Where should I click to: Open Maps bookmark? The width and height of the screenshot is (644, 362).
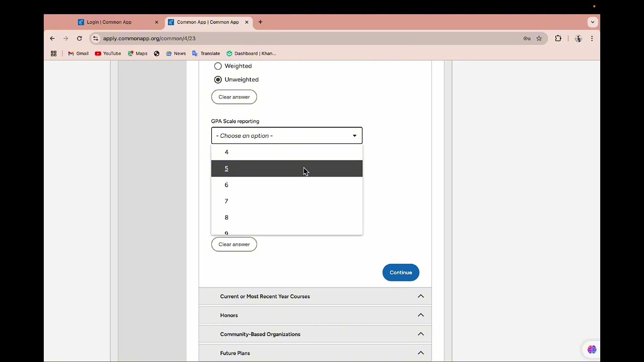point(137,53)
